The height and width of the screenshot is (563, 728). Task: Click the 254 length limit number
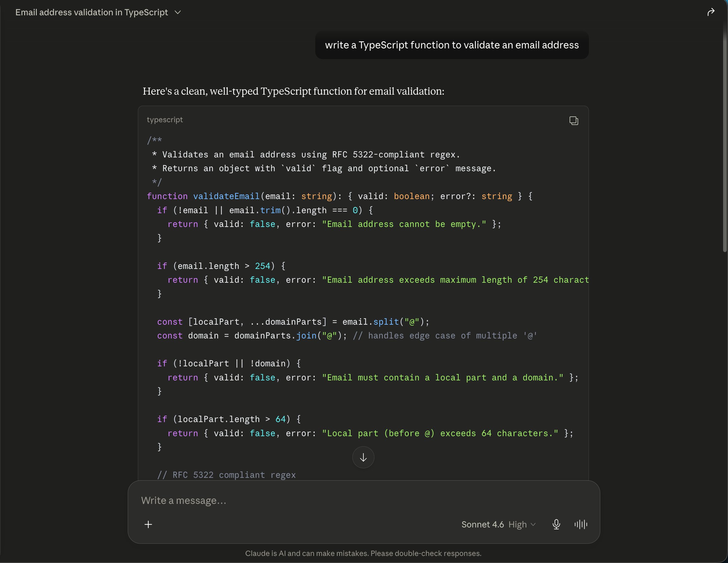tap(262, 266)
